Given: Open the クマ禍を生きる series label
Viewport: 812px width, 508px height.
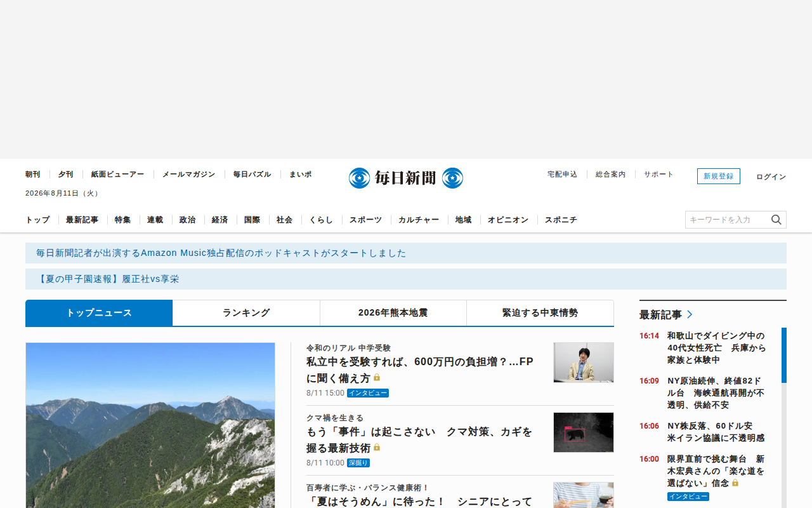Looking at the screenshot, I should 335,418.
